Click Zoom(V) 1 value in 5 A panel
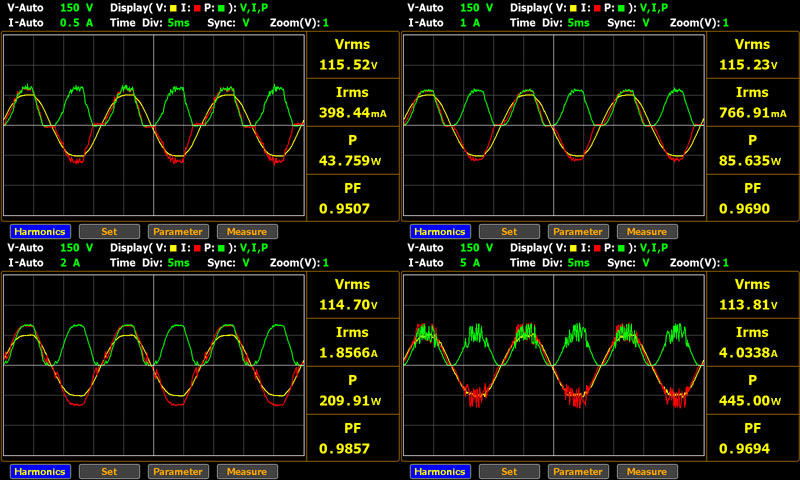 [726, 263]
